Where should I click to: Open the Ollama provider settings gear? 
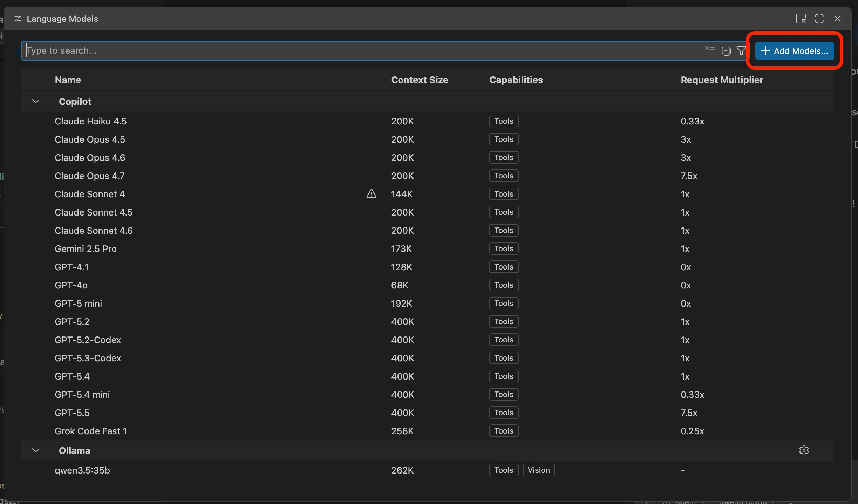pos(804,450)
